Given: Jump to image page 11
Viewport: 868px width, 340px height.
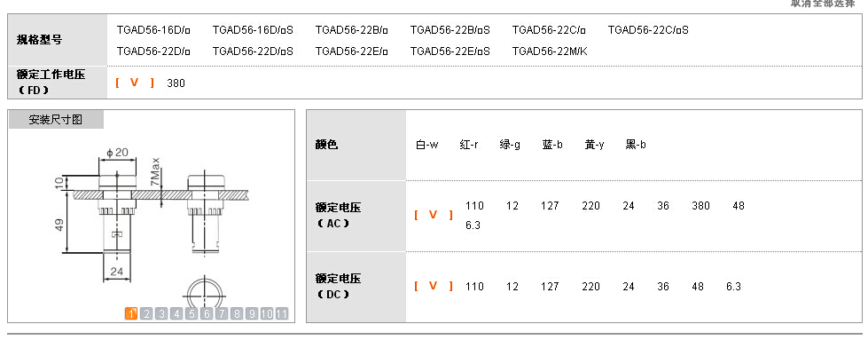Looking at the screenshot, I should point(282,314).
